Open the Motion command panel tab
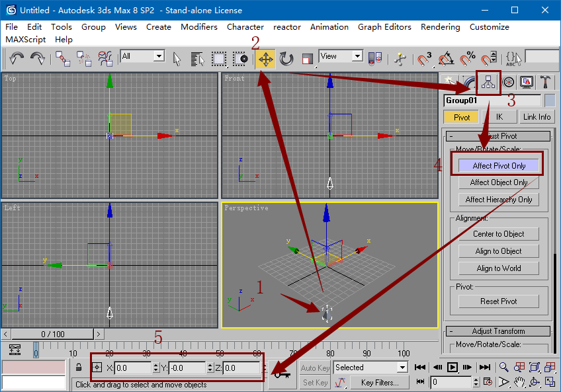The height and width of the screenshot is (392, 561). [x=508, y=82]
